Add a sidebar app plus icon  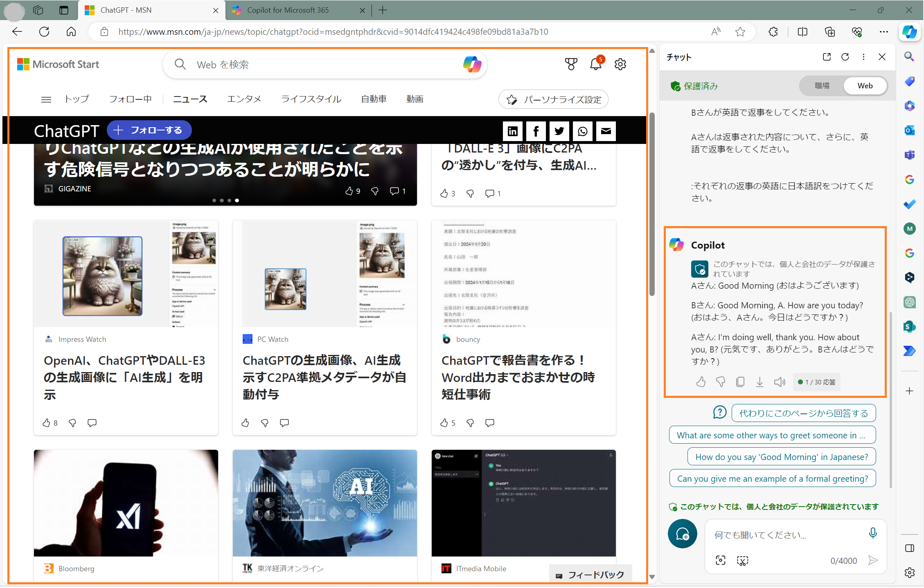pyautogui.click(x=909, y=391)
